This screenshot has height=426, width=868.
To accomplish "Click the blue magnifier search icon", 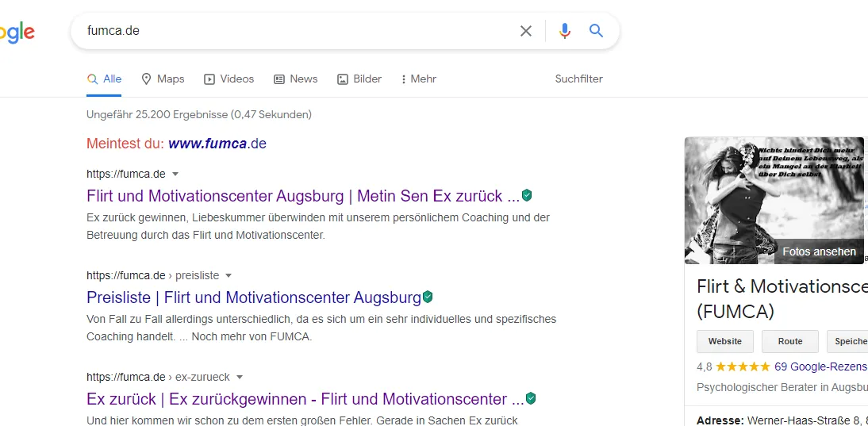I will [596, 30].
